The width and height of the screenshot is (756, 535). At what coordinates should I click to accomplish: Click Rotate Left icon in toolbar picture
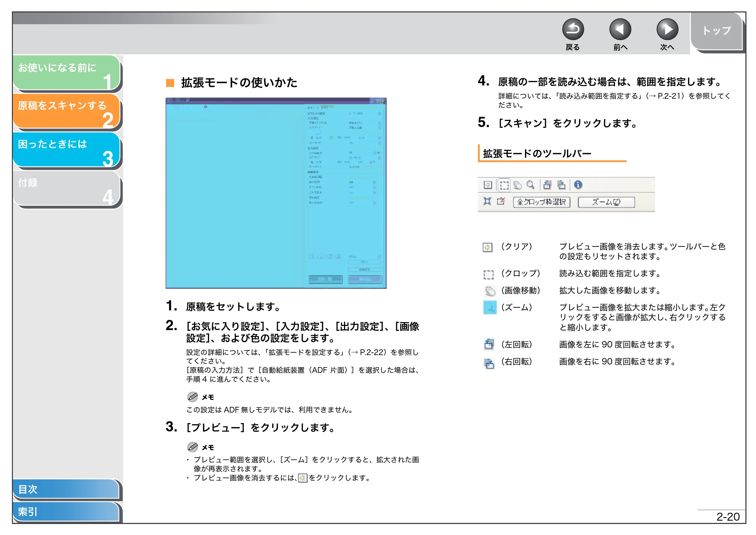click(547, 185)
